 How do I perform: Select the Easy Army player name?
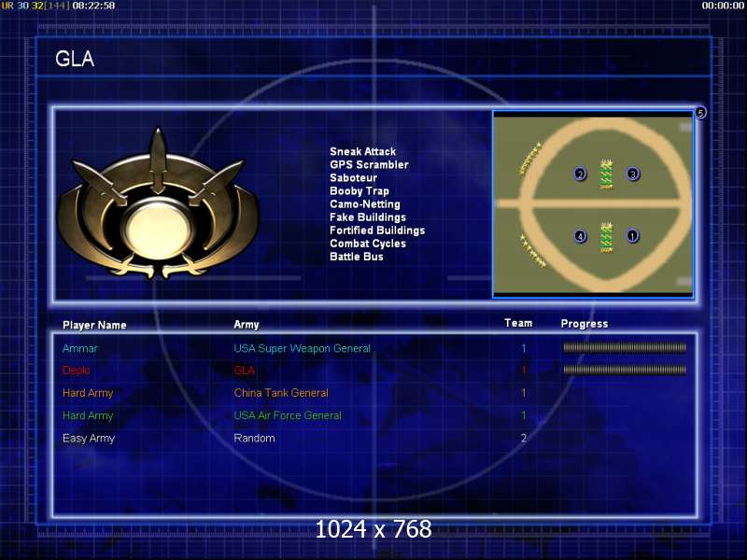(89, 439)
